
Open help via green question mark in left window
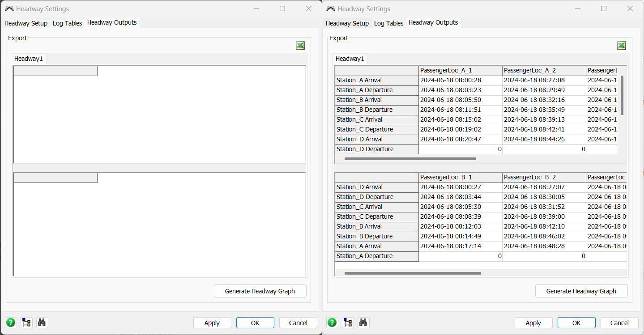[x=10, y=322]
